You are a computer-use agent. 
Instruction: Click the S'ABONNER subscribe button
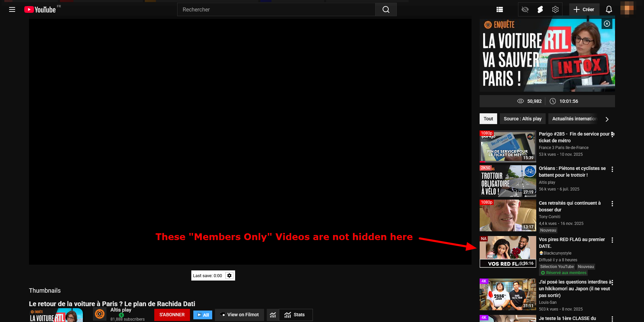point(172,315)
